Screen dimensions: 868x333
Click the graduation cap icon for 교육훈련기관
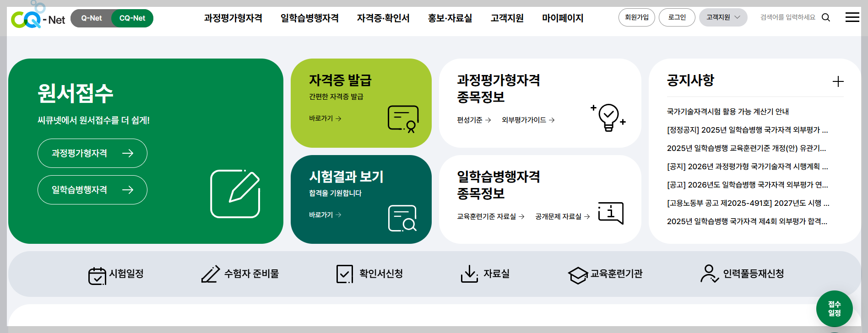[578, 275]
